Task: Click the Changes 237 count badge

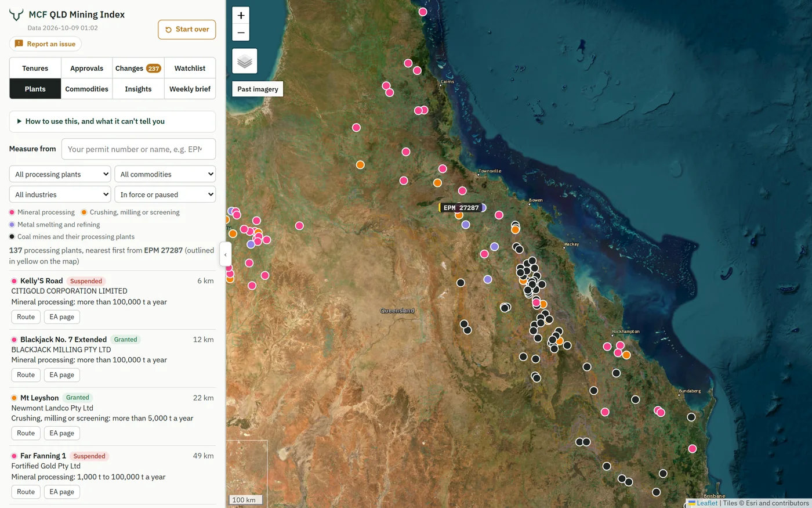Action: coord(153,69)
